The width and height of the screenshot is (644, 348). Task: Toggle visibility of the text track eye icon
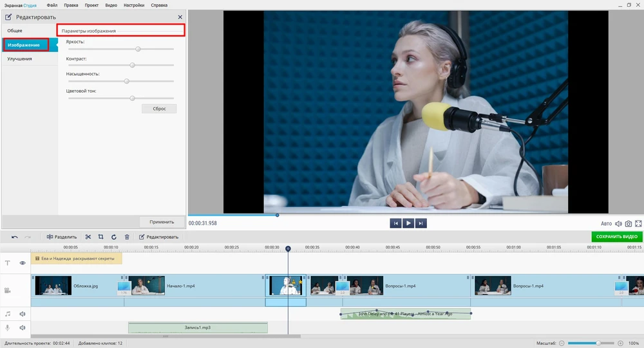(23, 263)
